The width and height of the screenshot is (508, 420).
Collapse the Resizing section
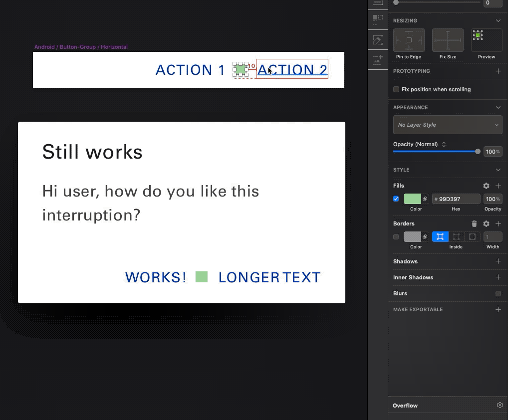click(498, 21)
